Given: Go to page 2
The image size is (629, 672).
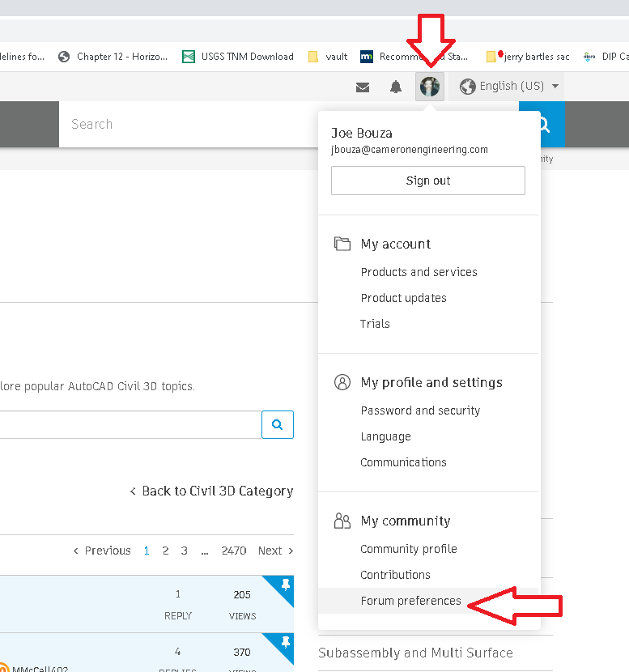Looking at the screenshot, I should (165, 551).
